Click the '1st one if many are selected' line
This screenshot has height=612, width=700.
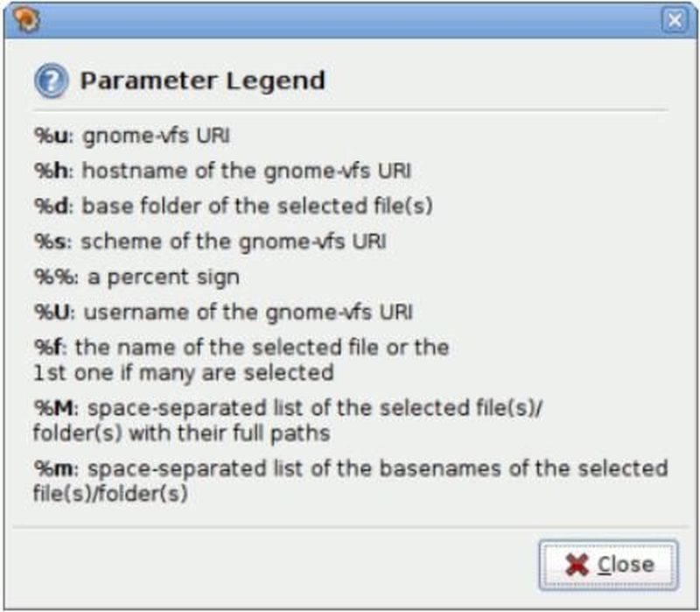point(184,372)
